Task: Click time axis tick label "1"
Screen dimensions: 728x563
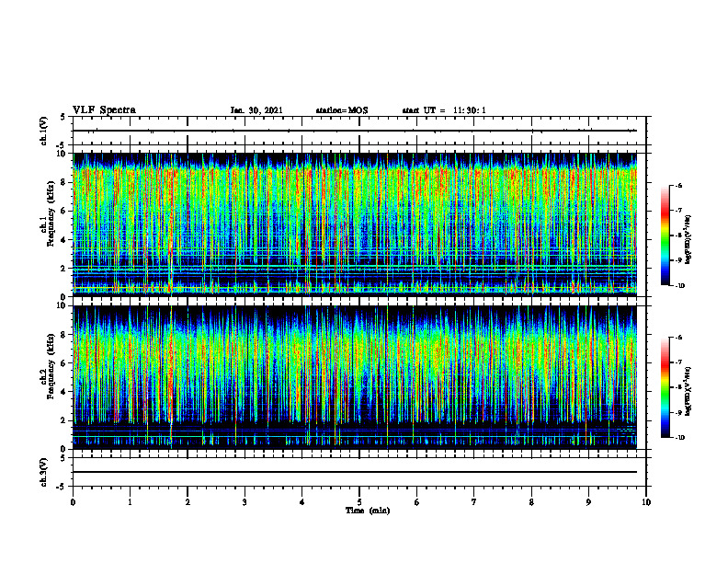Action: (x=130, y=502)
